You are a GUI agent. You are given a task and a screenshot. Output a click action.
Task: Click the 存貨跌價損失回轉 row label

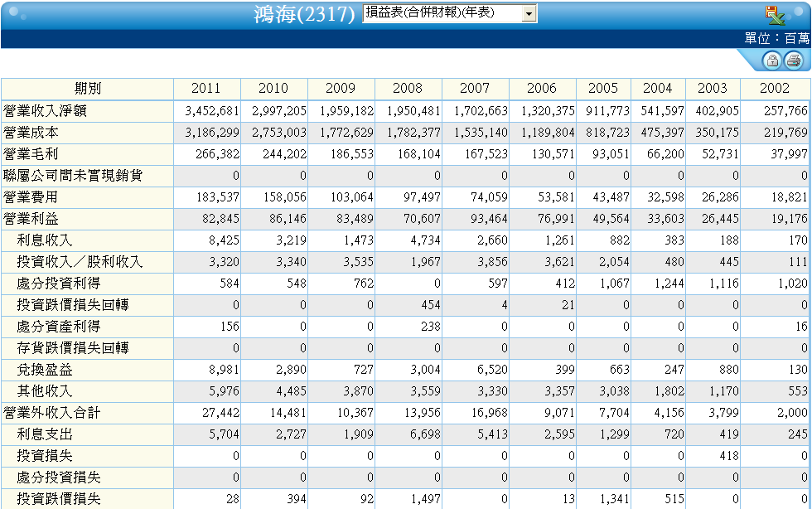pyautogui.click(x=73, y=348)
